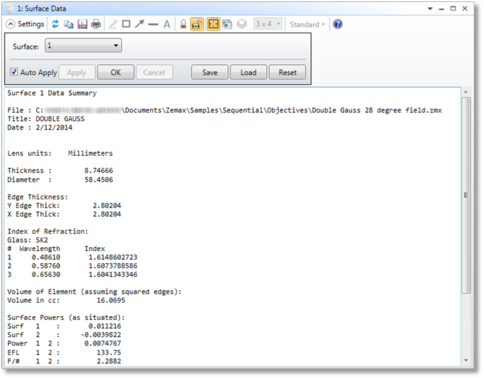Collapse the Settings expander

[25, 24]
